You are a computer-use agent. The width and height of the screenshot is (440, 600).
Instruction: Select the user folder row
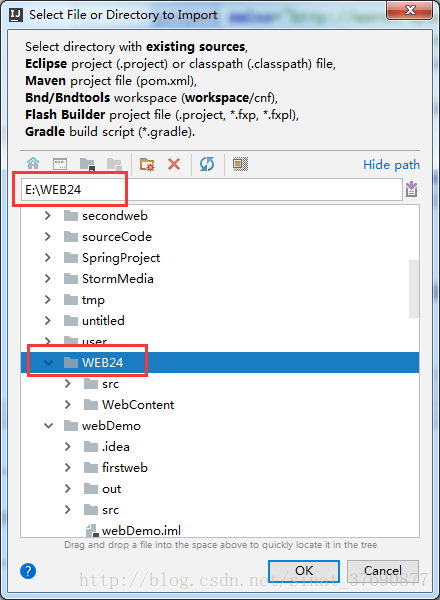point(220,341)
